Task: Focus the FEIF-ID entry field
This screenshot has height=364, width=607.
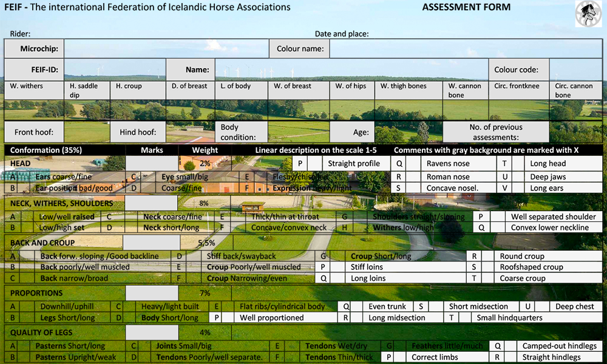Action: pos(115,70)
